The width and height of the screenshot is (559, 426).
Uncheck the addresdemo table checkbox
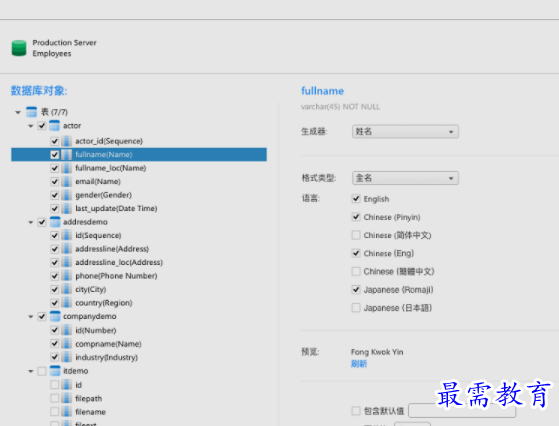42,222
